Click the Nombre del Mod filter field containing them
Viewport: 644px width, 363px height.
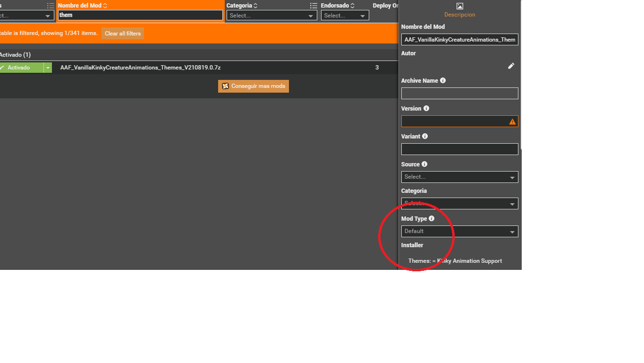[140, 15]
